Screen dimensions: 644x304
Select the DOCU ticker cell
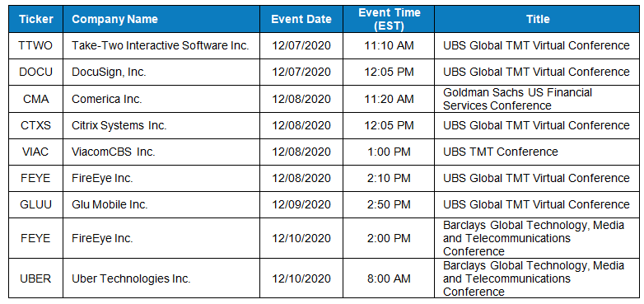35,72
